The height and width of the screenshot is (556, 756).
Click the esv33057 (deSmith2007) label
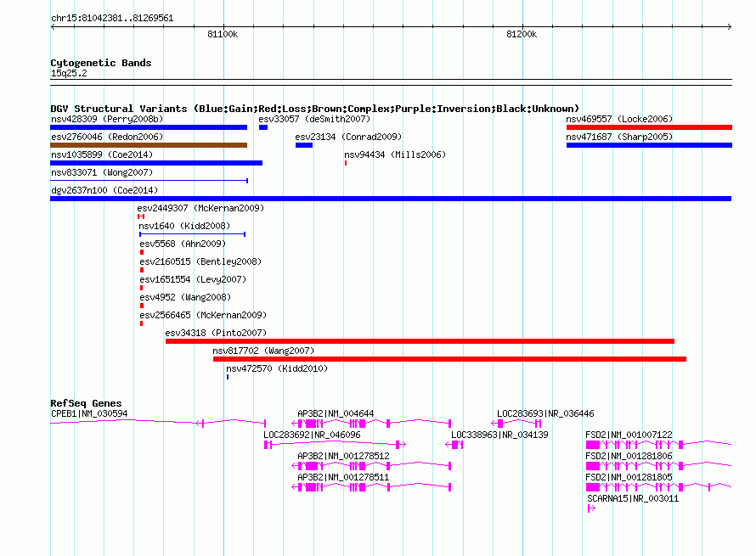[x=314, y=119]
